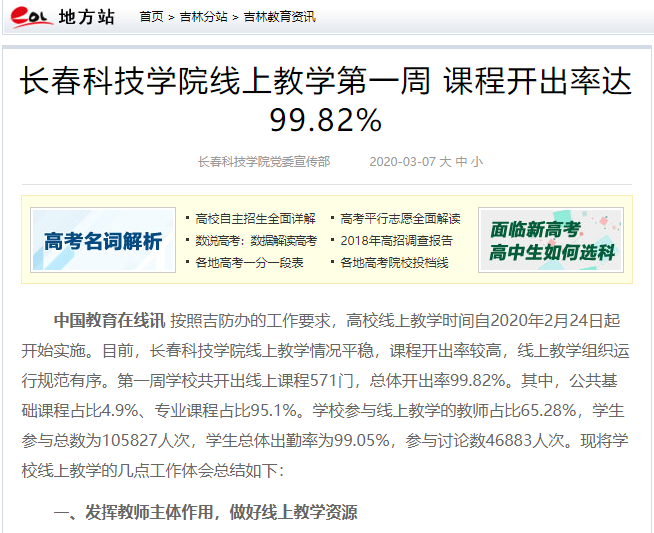
Task: Go to 首页 in breadcrumb
Action: (x=151, y=17)
